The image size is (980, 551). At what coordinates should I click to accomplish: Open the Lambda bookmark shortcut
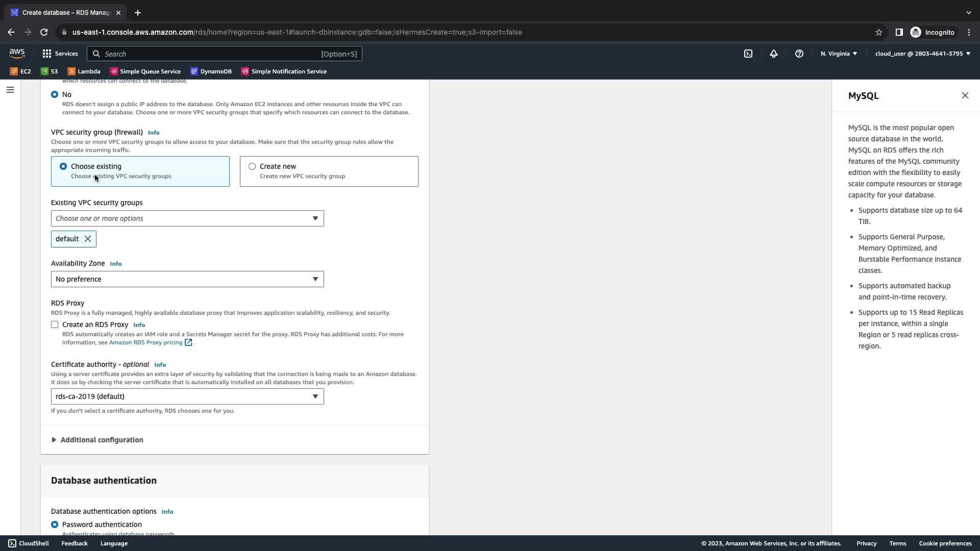(x=84, y=71)
